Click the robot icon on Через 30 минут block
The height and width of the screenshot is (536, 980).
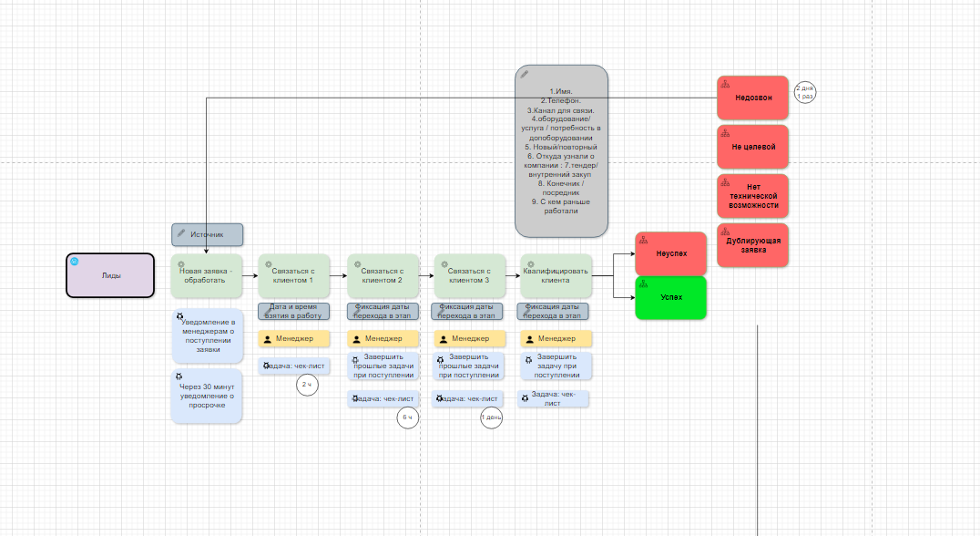click(x=179, y=376)
